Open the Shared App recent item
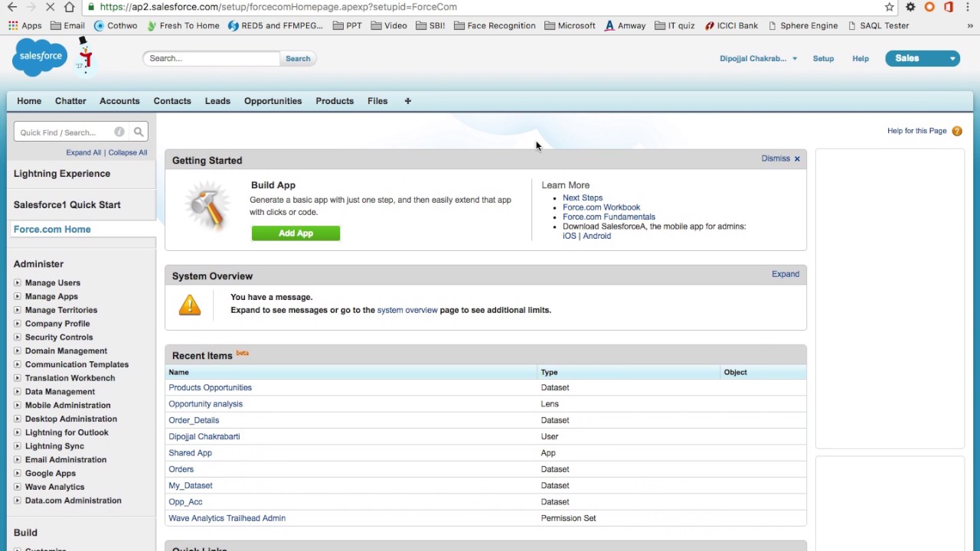Screen dimensions: 980x551 pos(190,453)
